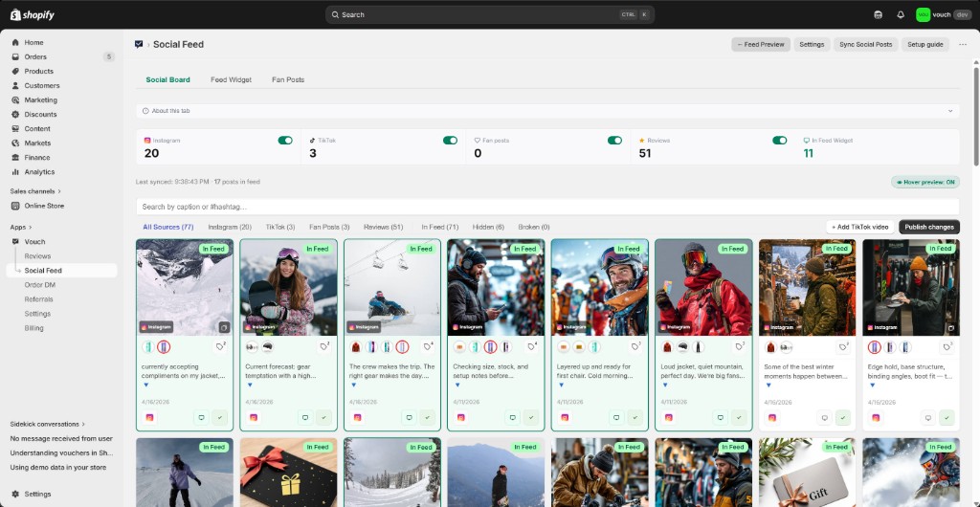Toggle in-feed checkmark on 'Current forecast' card
The width and height of the screenshot is (980, 507).
(x=323, y=418)
